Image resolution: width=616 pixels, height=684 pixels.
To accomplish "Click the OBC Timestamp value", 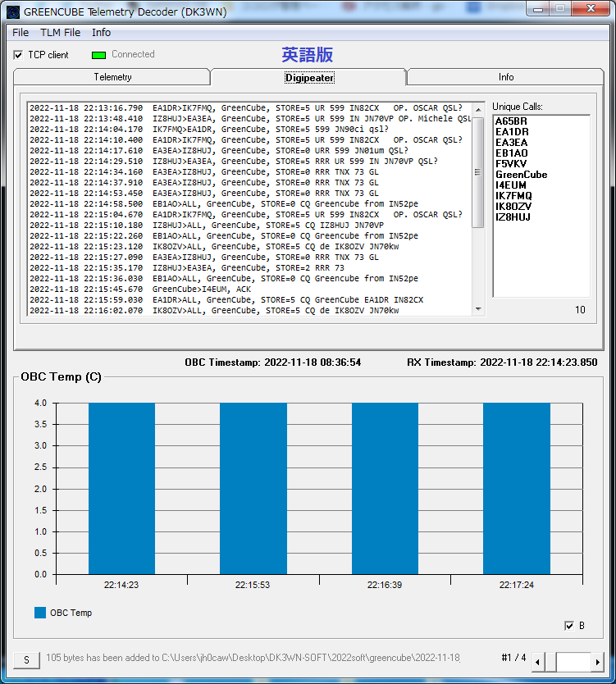I will (313, 363).
